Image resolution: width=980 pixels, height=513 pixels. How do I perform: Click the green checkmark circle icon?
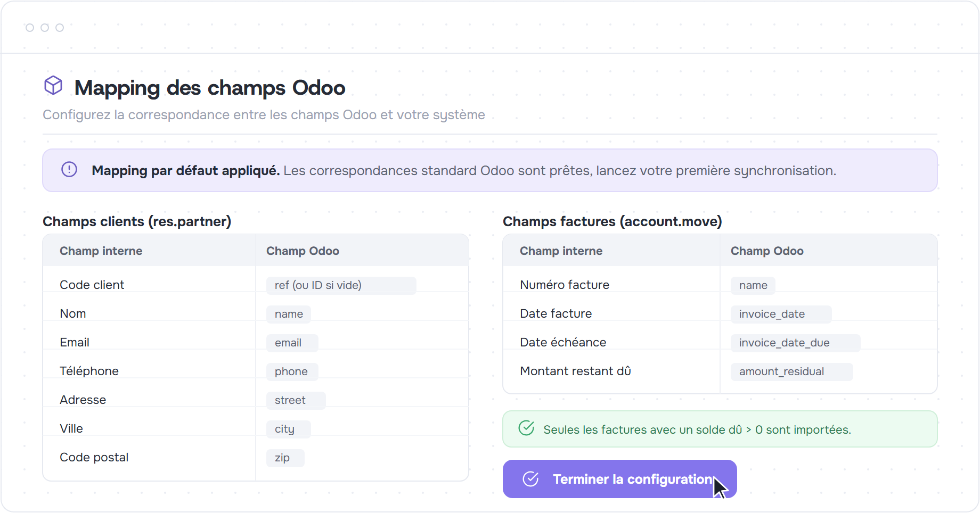(x=526, y=428)
